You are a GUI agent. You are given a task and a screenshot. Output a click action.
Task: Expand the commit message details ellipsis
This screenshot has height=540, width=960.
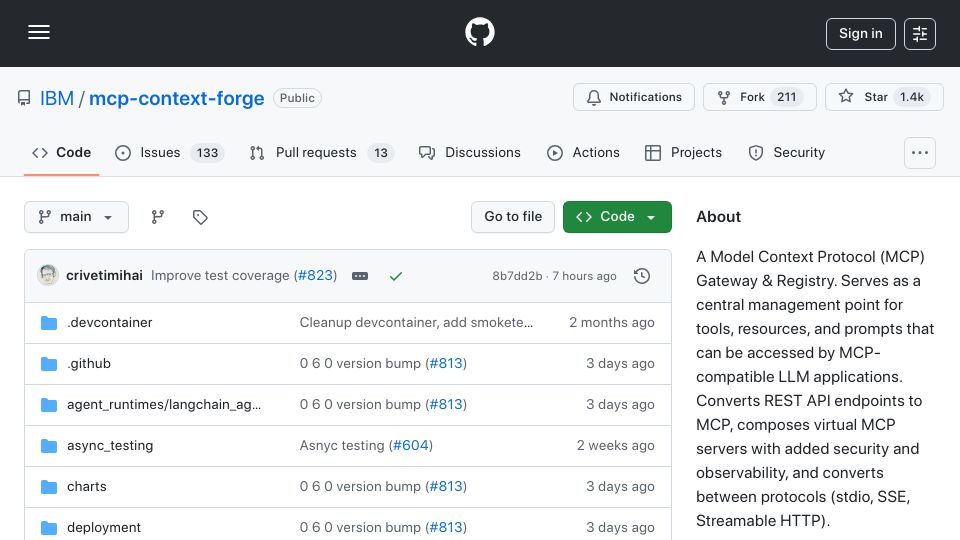(360, 276)
